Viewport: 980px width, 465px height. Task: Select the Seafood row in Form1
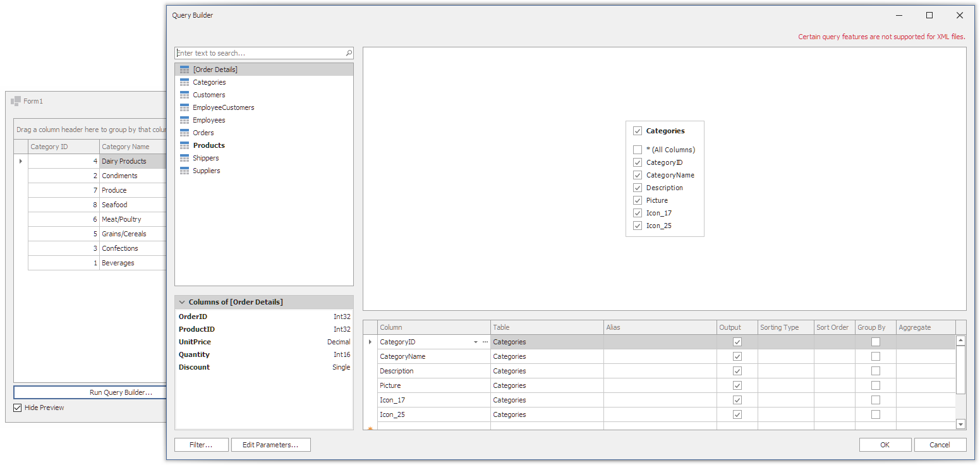click(97, 205)
